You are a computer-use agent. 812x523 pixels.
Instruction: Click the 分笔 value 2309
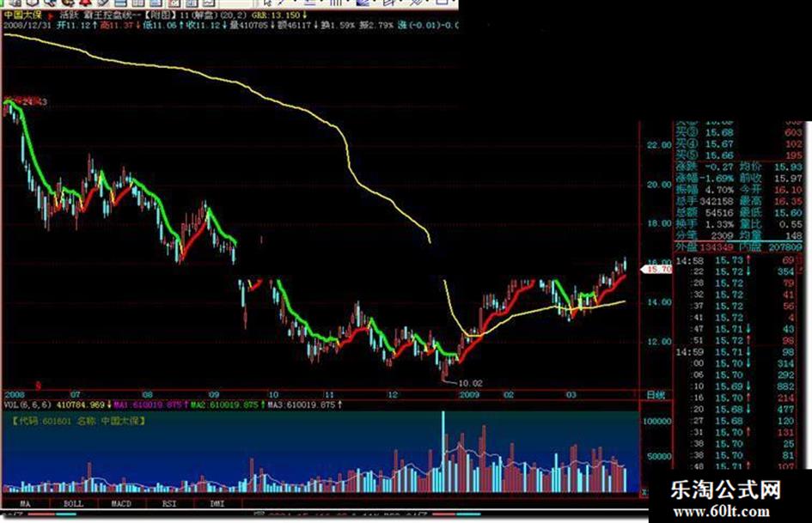pos(723,235)
